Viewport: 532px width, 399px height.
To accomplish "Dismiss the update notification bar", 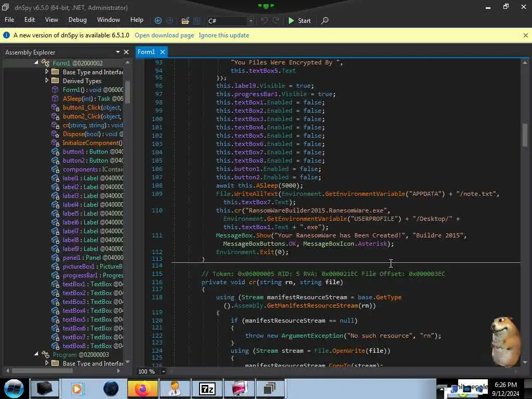I will pyautogui.click(x=526, y=35).
